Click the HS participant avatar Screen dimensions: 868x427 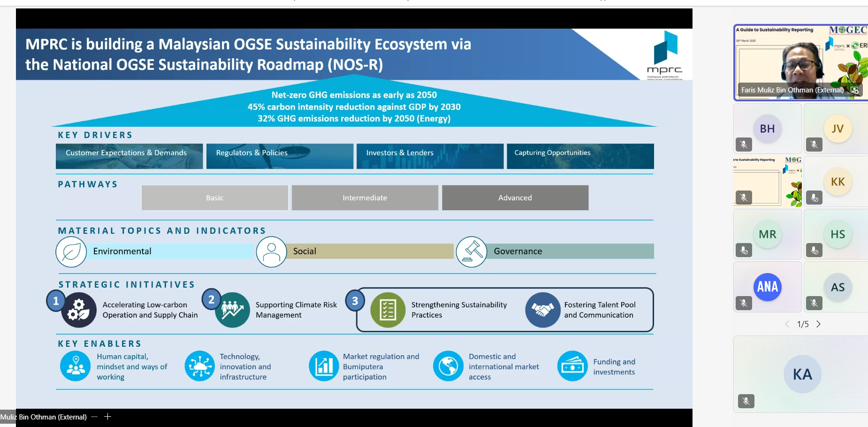(x=838, y=234)
